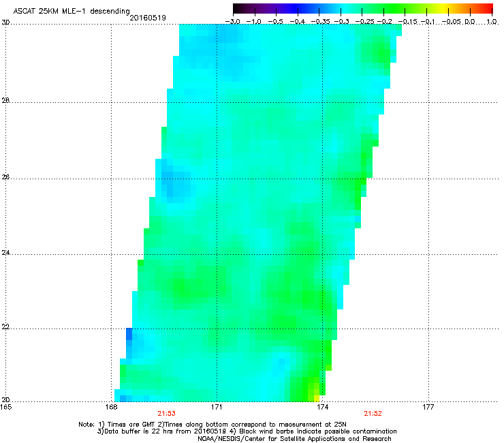504x443 pixels.
Task: Click the title 'ASCAT 25KM MLE-1 descending'
Action: tap(72, 12)
